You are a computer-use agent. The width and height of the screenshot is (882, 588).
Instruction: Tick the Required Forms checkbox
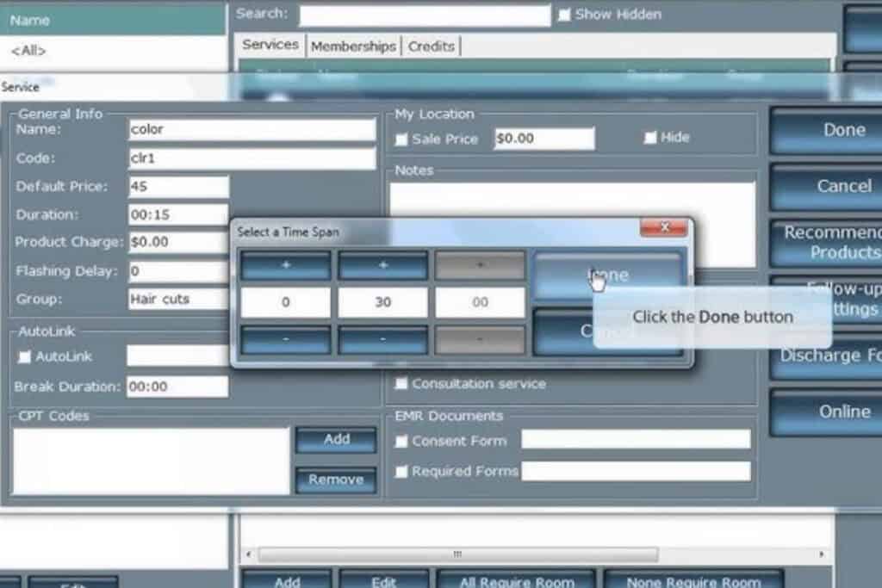coord(402,472)
